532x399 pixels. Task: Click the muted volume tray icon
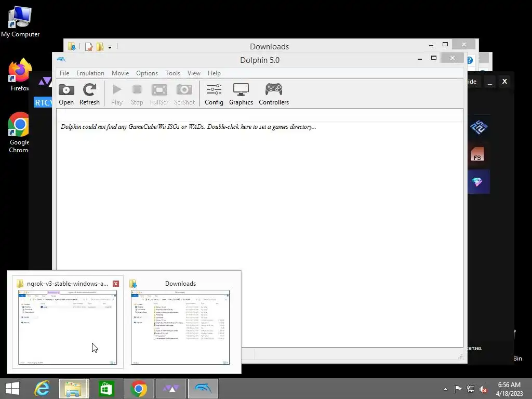pos(483,389)
